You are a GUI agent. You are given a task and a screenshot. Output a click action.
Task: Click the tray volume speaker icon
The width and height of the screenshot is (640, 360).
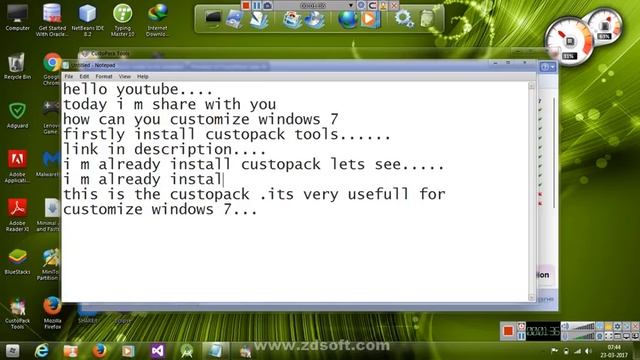click(x=588, y=351)
